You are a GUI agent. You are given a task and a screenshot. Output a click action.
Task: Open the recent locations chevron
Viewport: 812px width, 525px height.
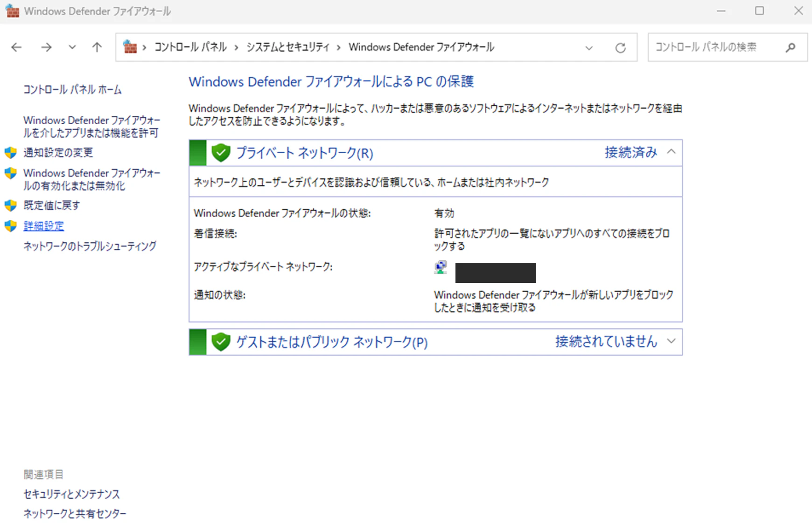click(72, 47)
